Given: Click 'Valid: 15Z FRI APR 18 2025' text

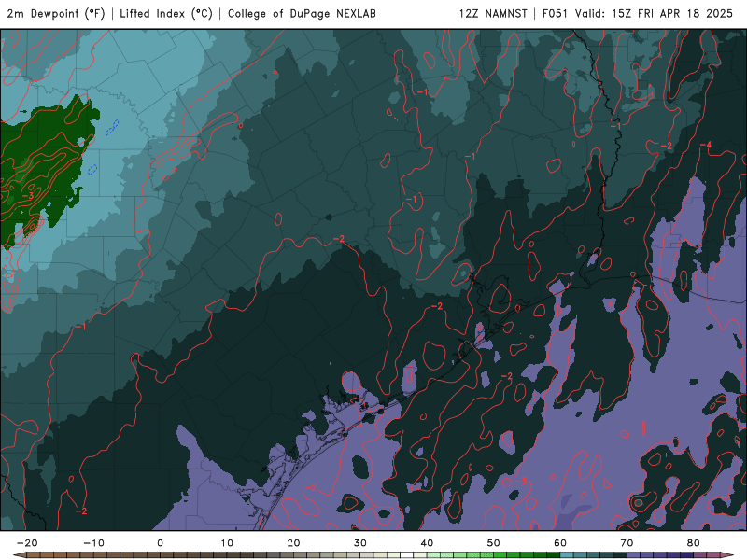Looking at the screenshot, I should 654,14.
